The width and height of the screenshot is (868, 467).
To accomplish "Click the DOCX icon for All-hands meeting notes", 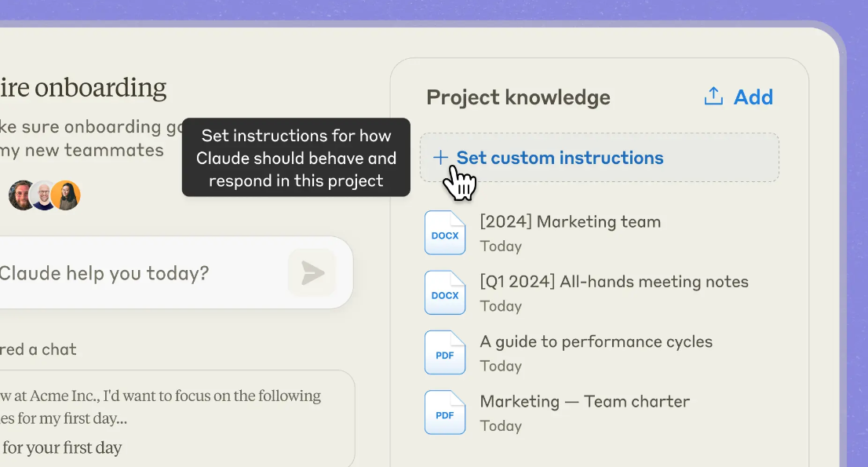I will point(445,293).
